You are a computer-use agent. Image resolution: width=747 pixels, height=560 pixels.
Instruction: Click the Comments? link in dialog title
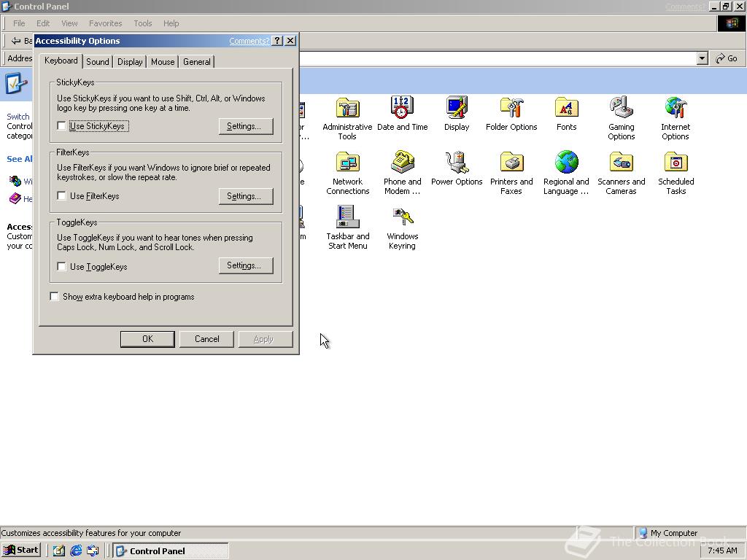(249, 41)
